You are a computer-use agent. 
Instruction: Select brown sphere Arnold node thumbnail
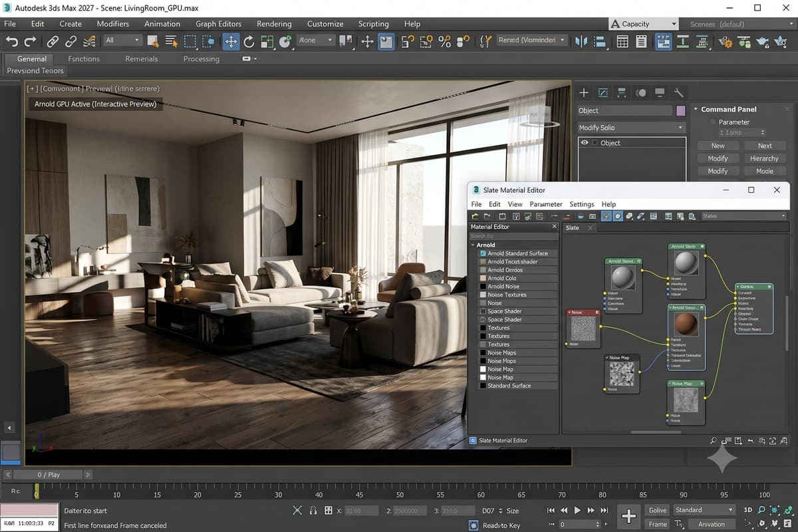click(686, 324)
